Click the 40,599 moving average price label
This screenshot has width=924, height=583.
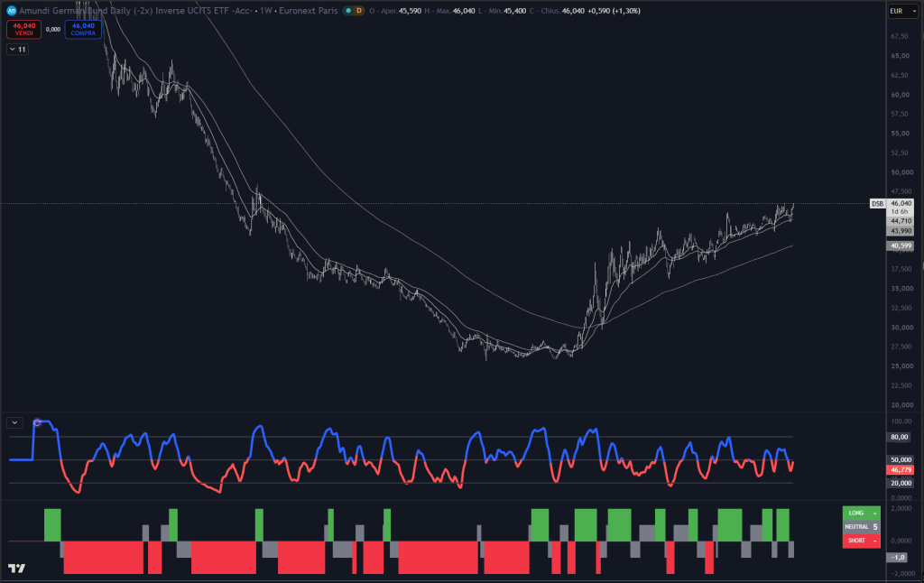tap(901, 245)
